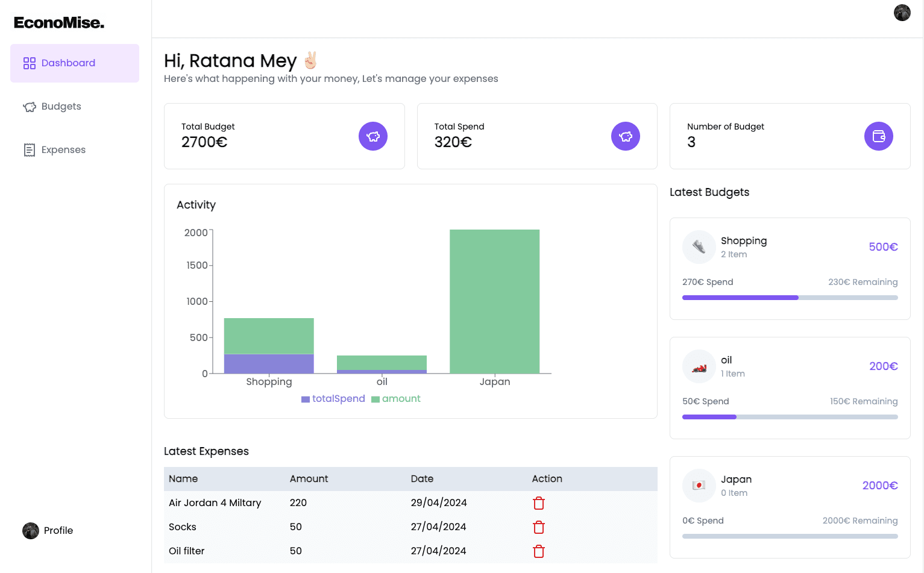
Task: Click the 150€ Remaining text
Action: tap(864, 401)
